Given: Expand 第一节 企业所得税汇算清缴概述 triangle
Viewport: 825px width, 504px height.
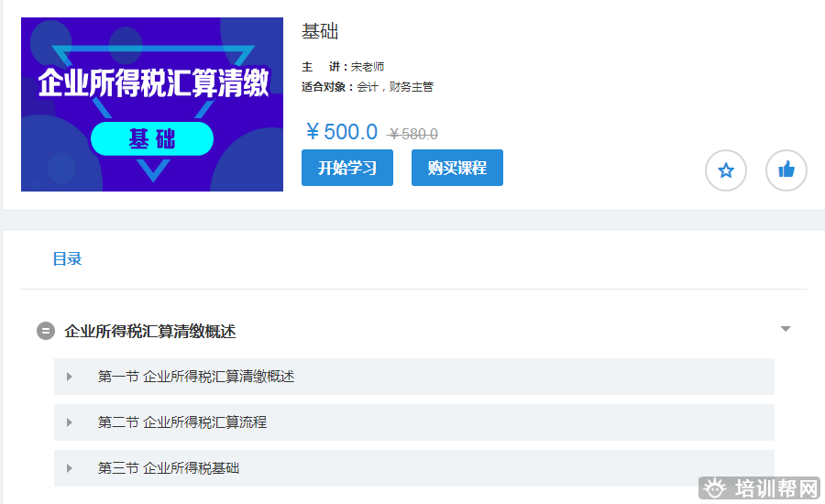Looking at the screenshot, I should [70, 377].
